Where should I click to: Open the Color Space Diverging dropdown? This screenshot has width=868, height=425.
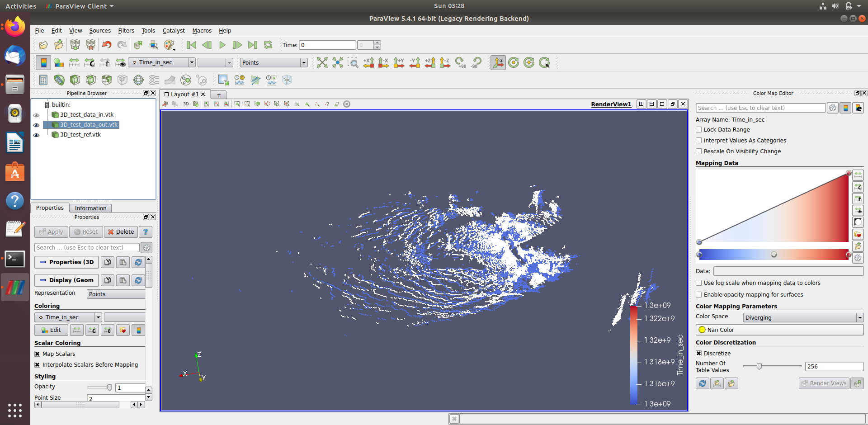point(803,318)
